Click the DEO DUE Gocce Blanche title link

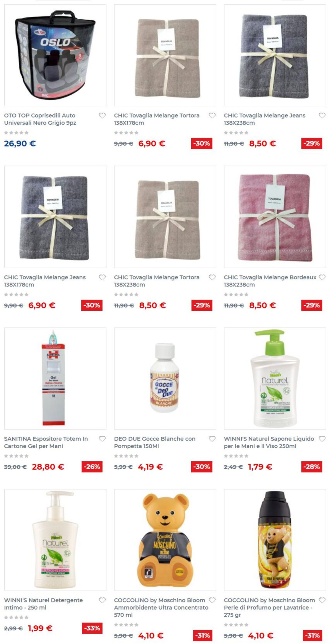click(154, 442)
